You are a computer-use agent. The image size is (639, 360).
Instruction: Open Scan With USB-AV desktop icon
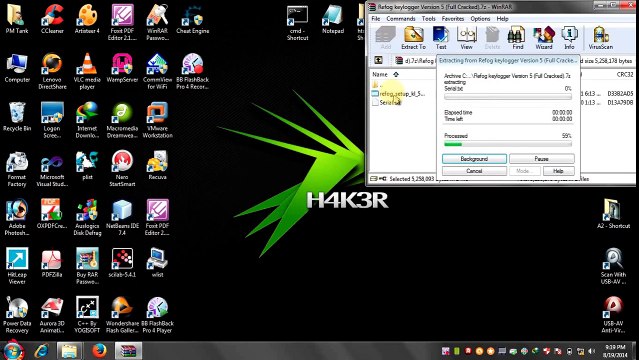[613, 265]
